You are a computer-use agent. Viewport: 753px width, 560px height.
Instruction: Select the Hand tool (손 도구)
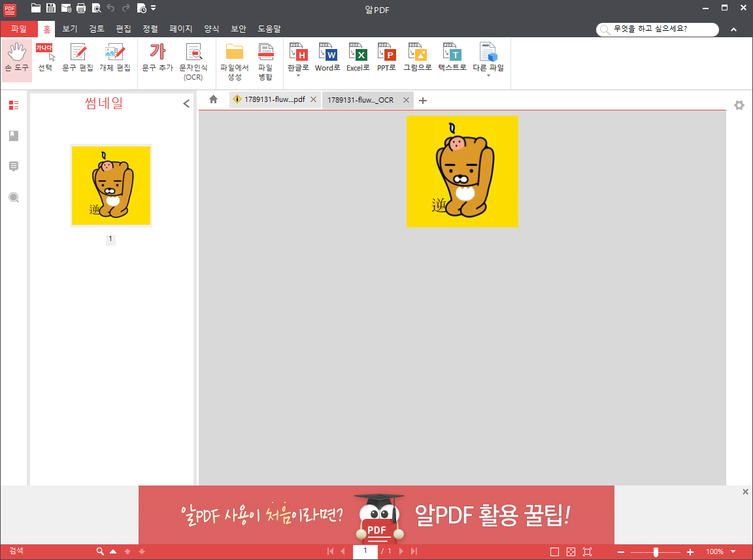[x=17, y=61]
